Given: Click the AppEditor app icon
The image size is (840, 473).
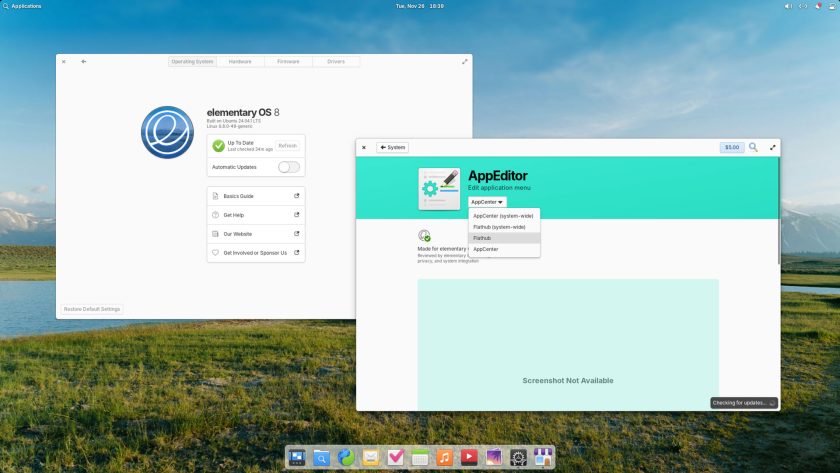Looking at the screenshot, I should (x=439, y=189).
